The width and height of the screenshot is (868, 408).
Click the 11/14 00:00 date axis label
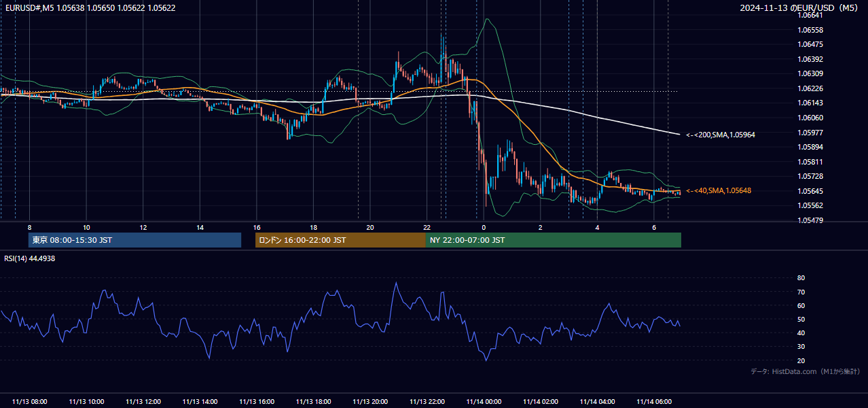pos(484,402)
